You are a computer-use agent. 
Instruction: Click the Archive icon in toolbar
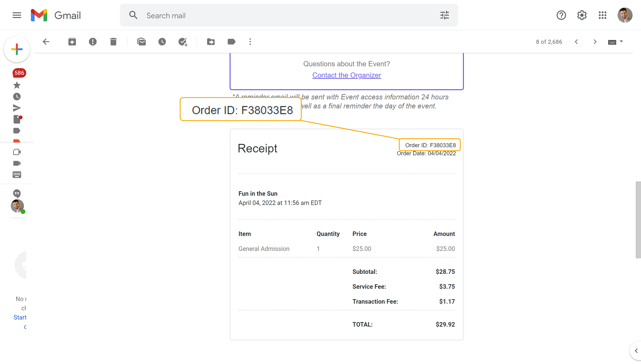pyautogui.click(x=72, y=42)
